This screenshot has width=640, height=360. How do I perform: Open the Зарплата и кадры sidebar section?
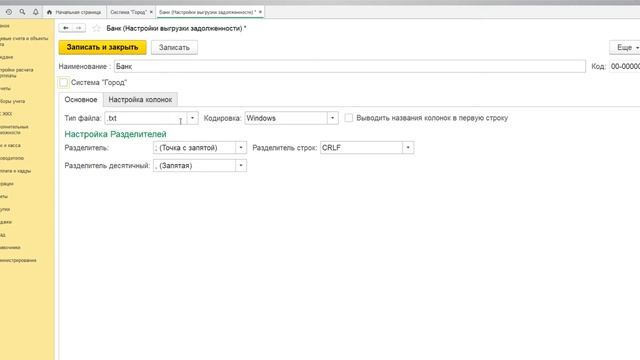tap(16, 171)
